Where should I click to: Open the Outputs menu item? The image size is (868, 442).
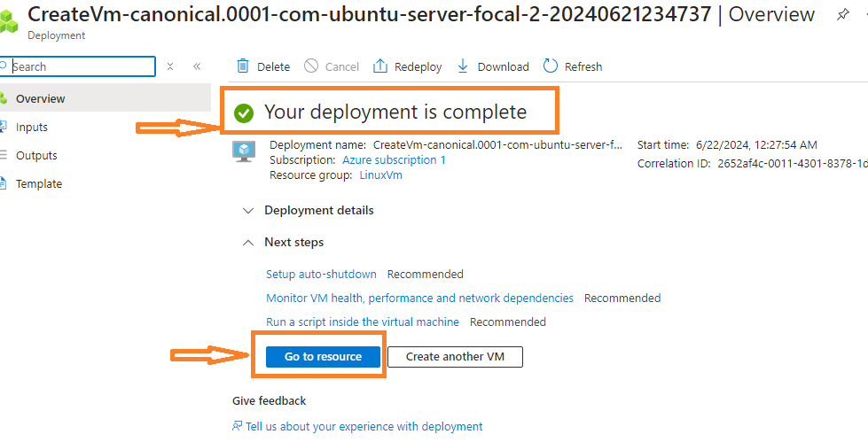[x=36, y=155]
